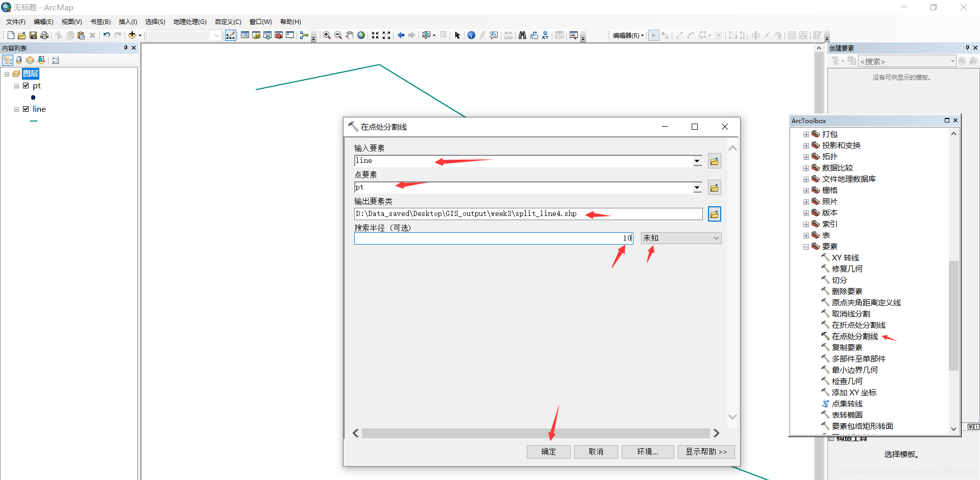Expand the 打包 toolbox node
The height and width of the screenshot is (480, 980).
point(806,134)
